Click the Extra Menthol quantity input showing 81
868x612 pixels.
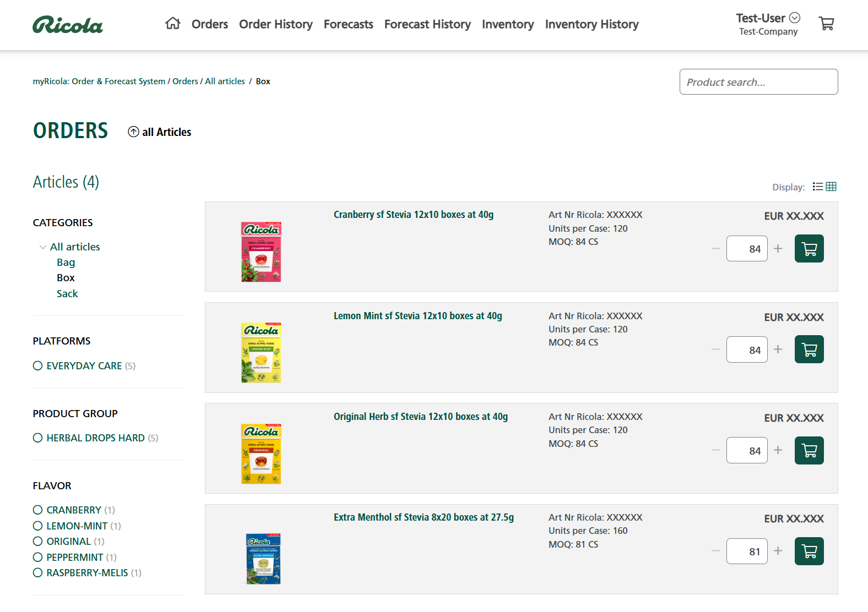coord(747,551)
